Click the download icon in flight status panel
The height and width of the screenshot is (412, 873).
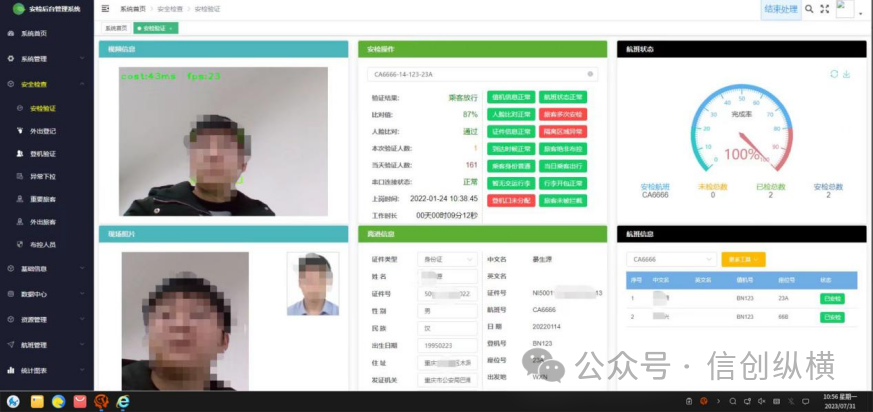[846, 74]
